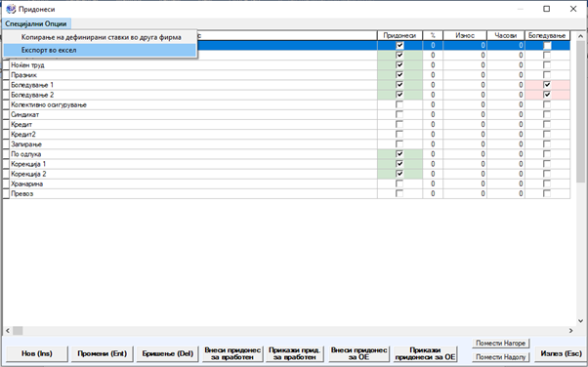Select the Синдикат row
This screenshot has width=588, height=367.
(x=286, y=114)
